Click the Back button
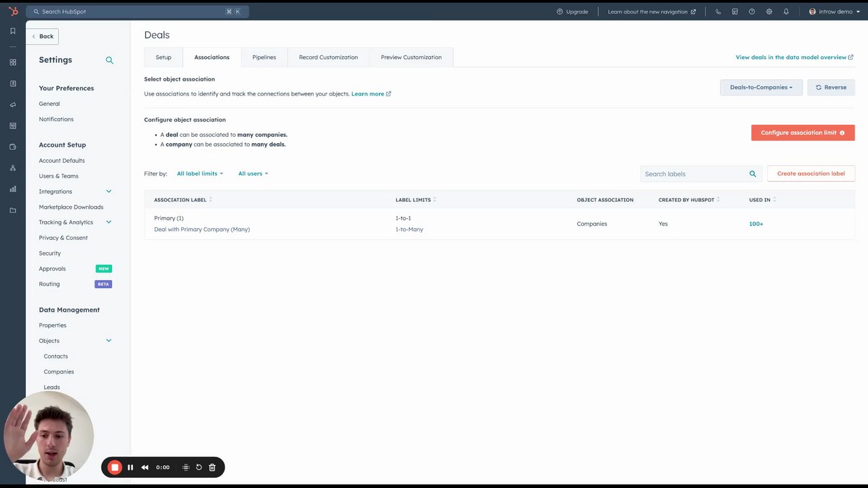 [x=43, y=37]
